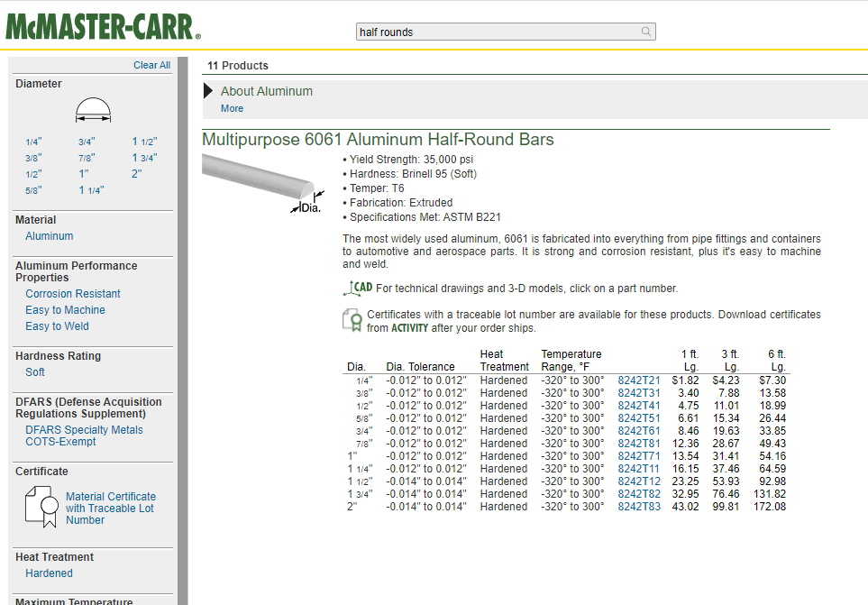Click the certificate ribbon icon beside Certificates text
Screen dimensions: 868x605
[x=352, y=320]
